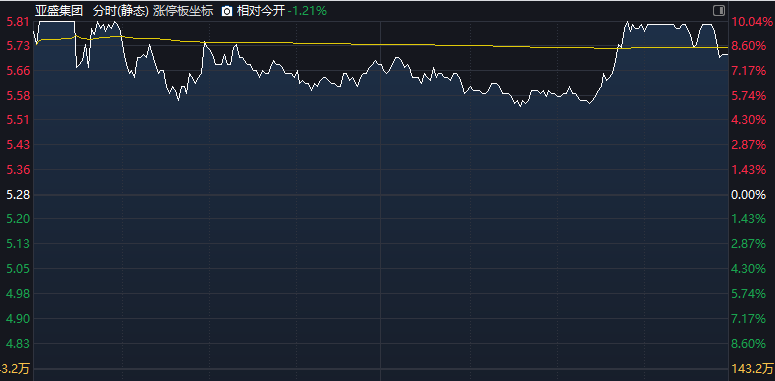Click the 143.2万 volume label at right

[752, 368]
